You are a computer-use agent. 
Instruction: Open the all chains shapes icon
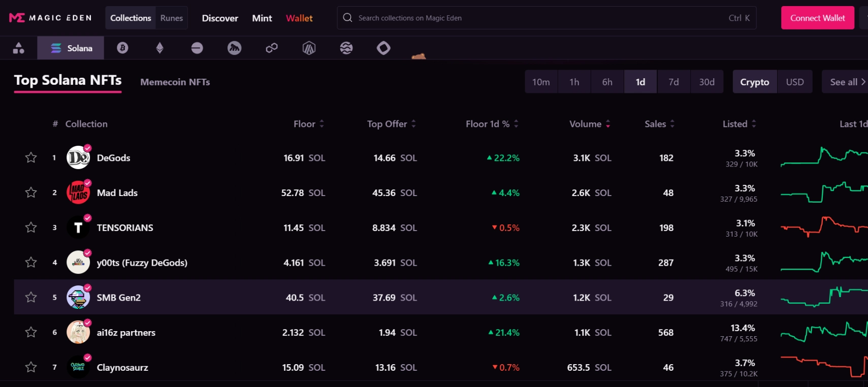[19, 48]
